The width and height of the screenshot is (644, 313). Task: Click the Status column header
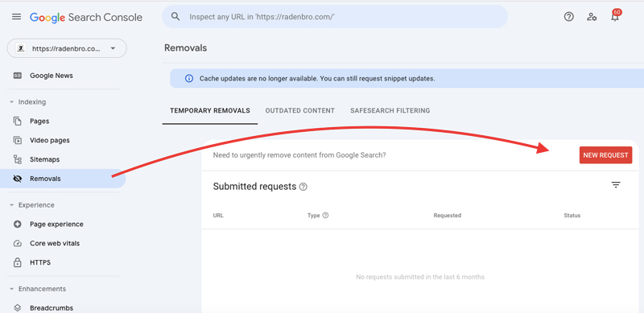[x=572, y=216]
